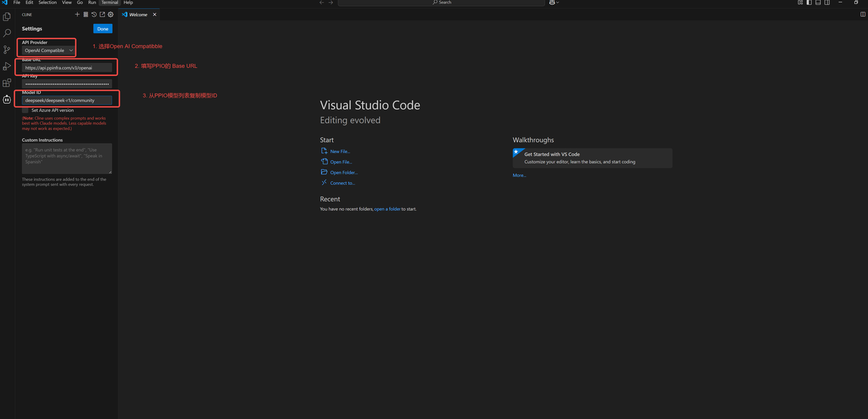Close the Welcome tab
The width and height of the screenshot is (868, 419).
(x=155, y=14)
